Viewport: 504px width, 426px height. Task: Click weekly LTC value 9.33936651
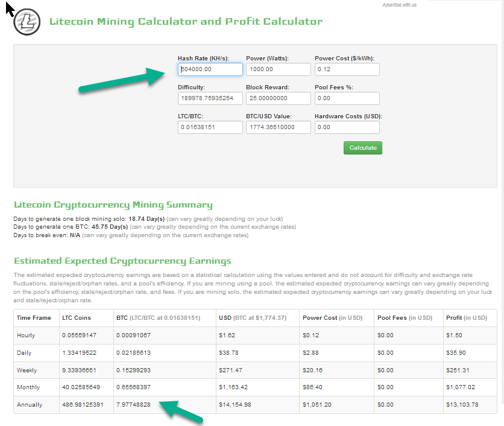tap(79, 370)
